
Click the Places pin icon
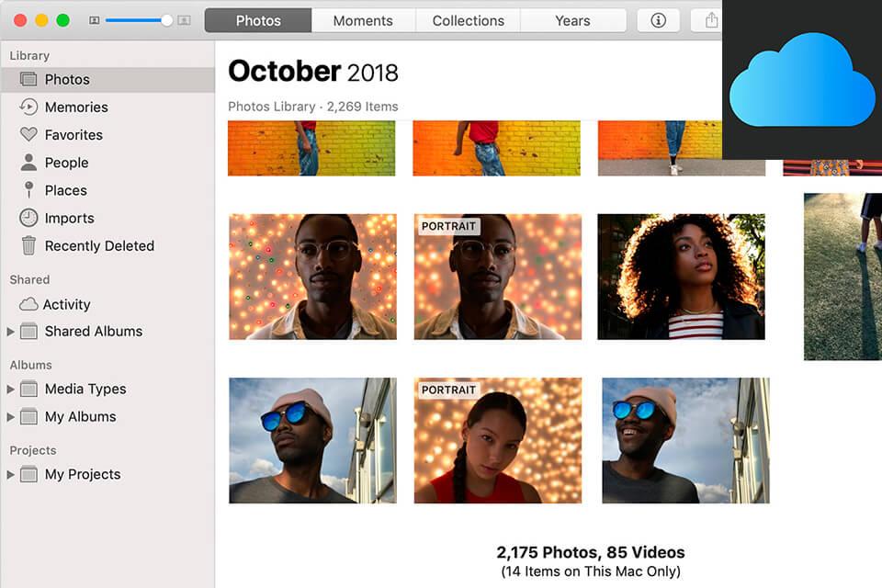pyautogui.click(x=28, y=190)
